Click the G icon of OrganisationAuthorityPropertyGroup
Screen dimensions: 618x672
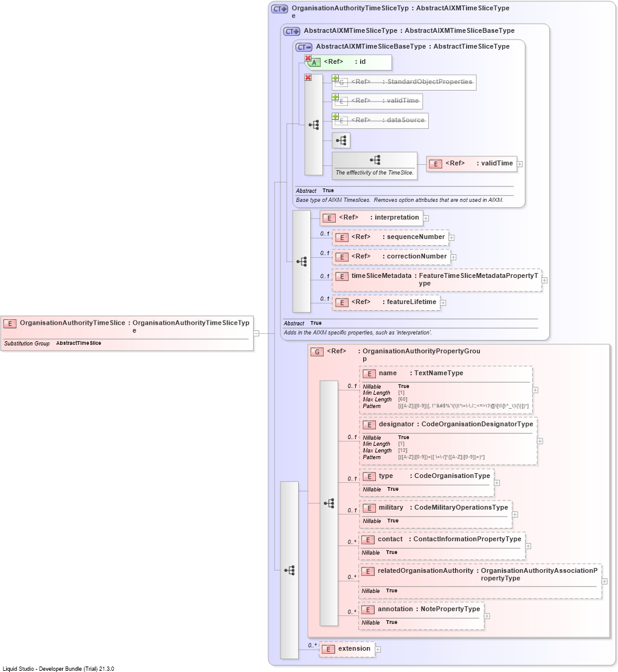317,352
